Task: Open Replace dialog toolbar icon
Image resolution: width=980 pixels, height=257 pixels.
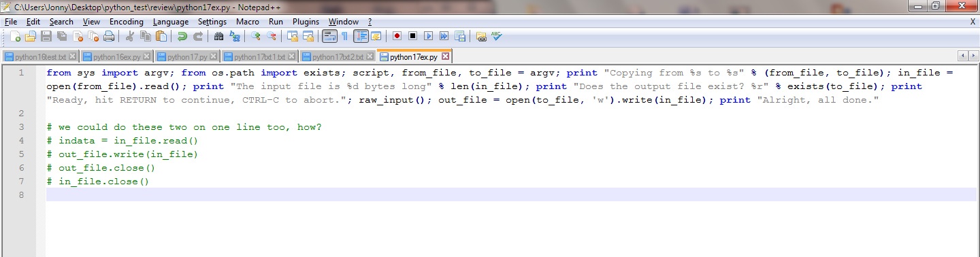Action: pos(235,36)
